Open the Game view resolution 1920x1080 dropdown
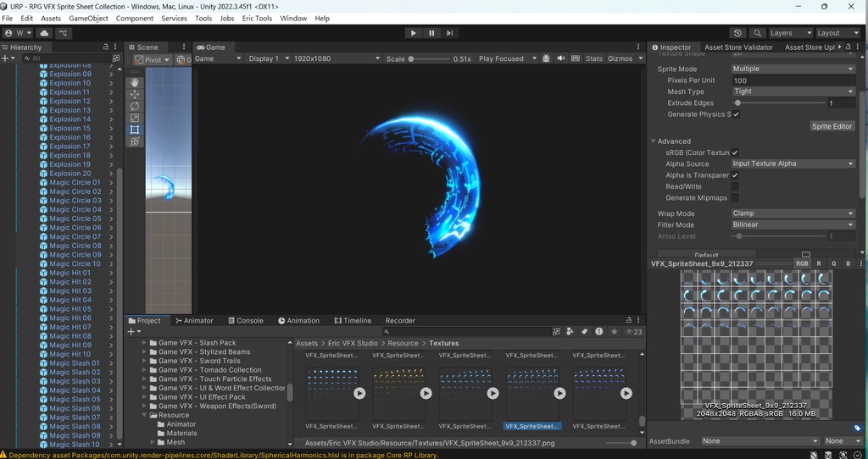The image size is (868, 459). tap(337, 58)
